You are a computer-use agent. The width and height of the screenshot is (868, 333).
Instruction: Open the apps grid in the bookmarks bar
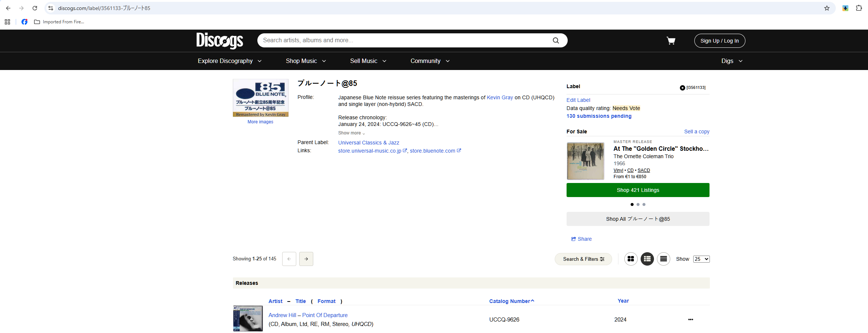pos(7,22)
